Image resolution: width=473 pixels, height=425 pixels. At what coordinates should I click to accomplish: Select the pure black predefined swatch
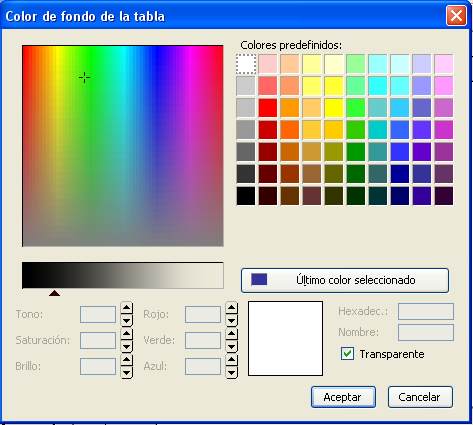pos(246,196)
